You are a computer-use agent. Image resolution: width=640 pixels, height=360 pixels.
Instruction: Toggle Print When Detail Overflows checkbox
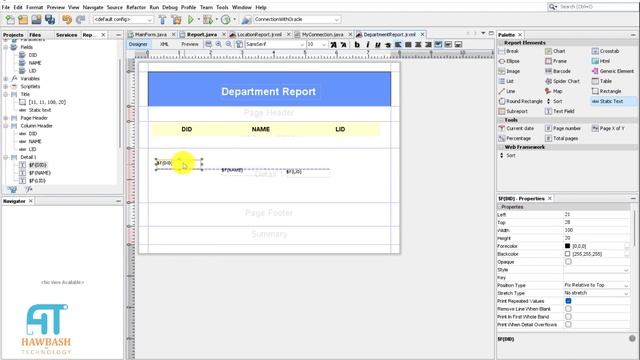pos(568,324)
